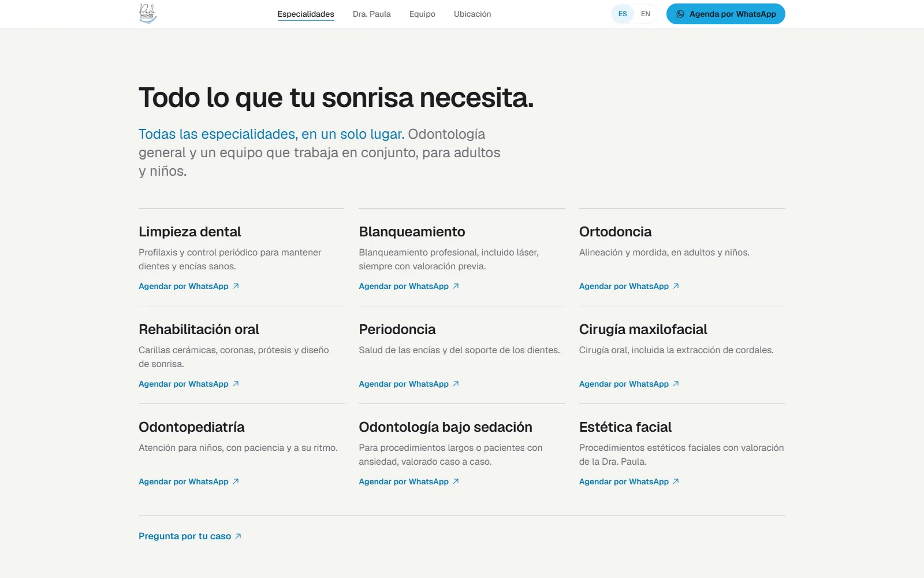Screen dimensions: 924x578
Task: Click the "Periodoncia" heading
Action: coord(397,329)
